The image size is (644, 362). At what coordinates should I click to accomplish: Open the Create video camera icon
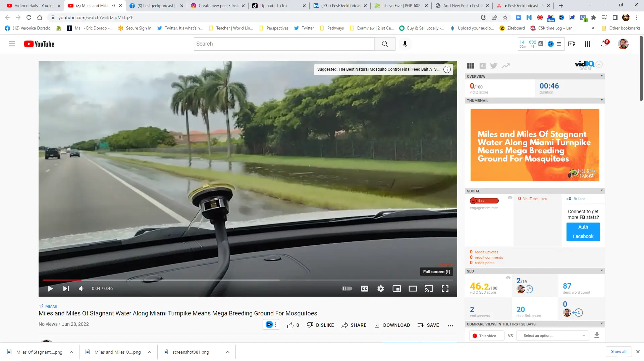click(x=572, y=44)
